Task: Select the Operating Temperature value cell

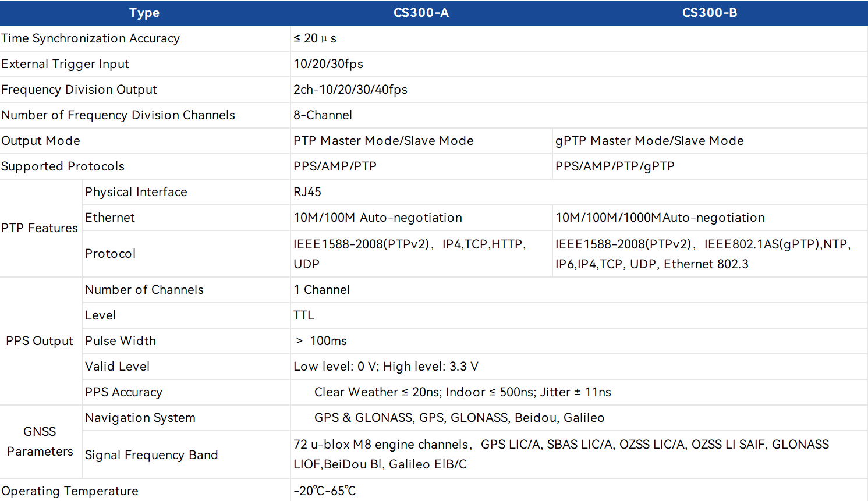Action: 324,491
